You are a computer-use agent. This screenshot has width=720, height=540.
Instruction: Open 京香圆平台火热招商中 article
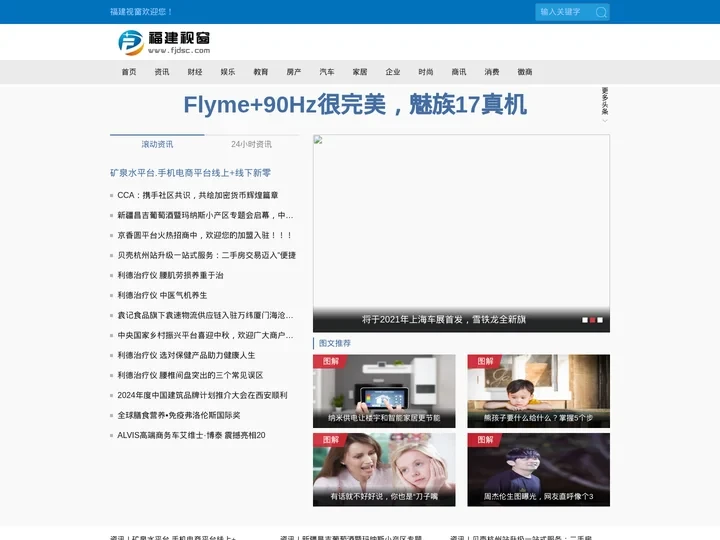click(205, 235)
